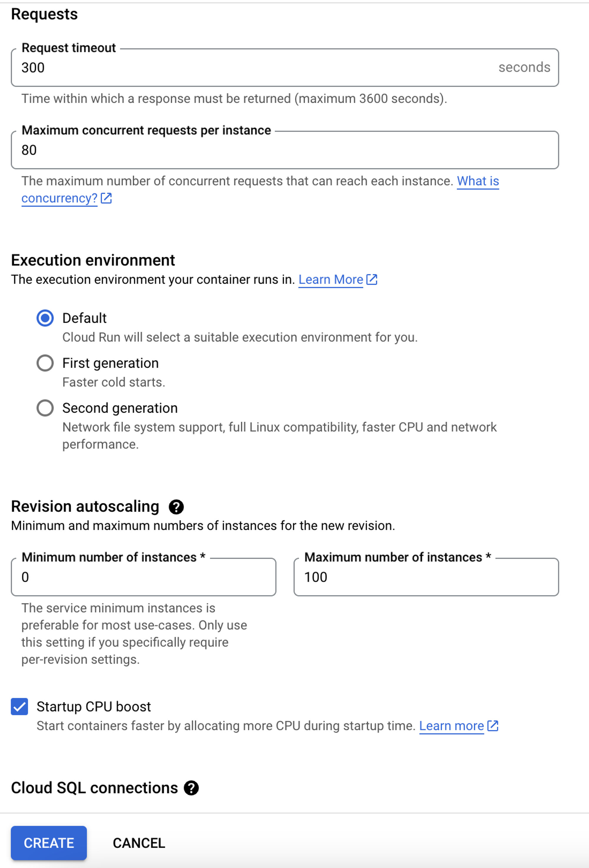Select Second generation execution environment
Image resolution: width=589 pixels, height=868 pixels.
click(45, 408)
